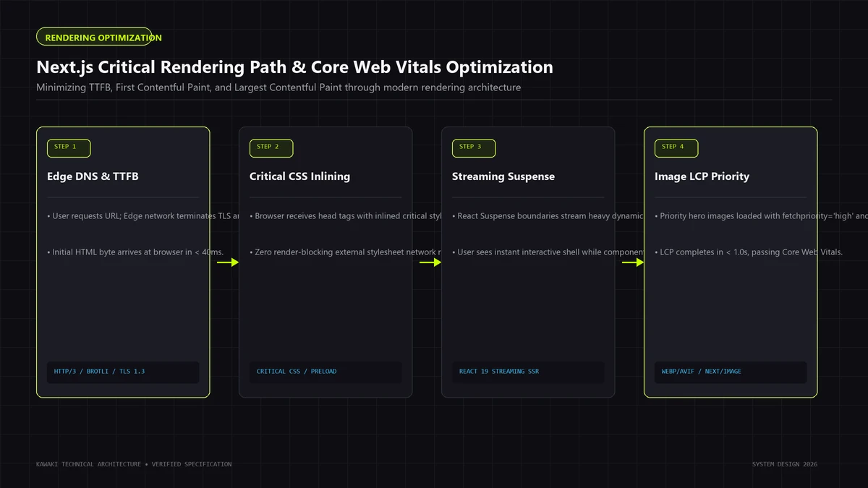Click the subtitle about minimizing TTFB
Viewport: 868px width, 488px height.
[278, 87]
